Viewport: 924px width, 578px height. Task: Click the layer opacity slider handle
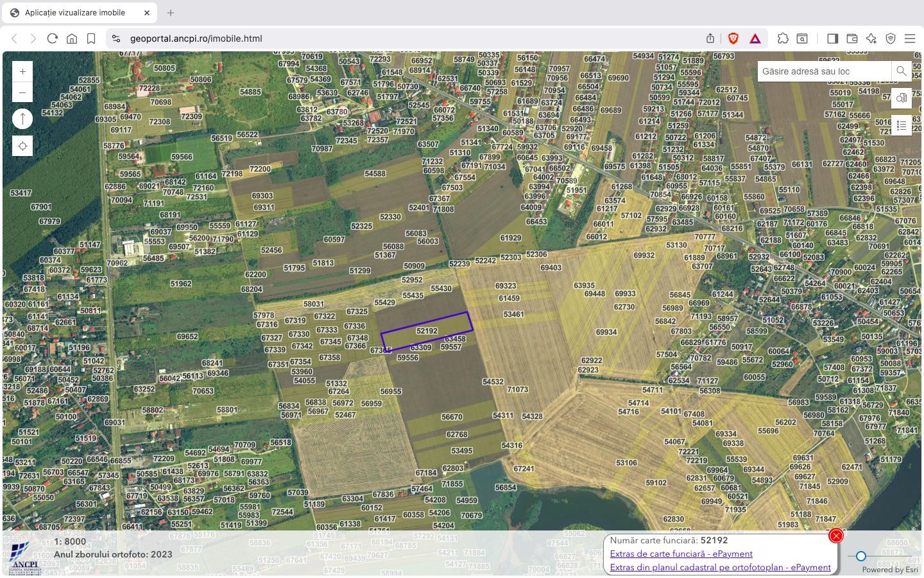[x=861, y=556]
